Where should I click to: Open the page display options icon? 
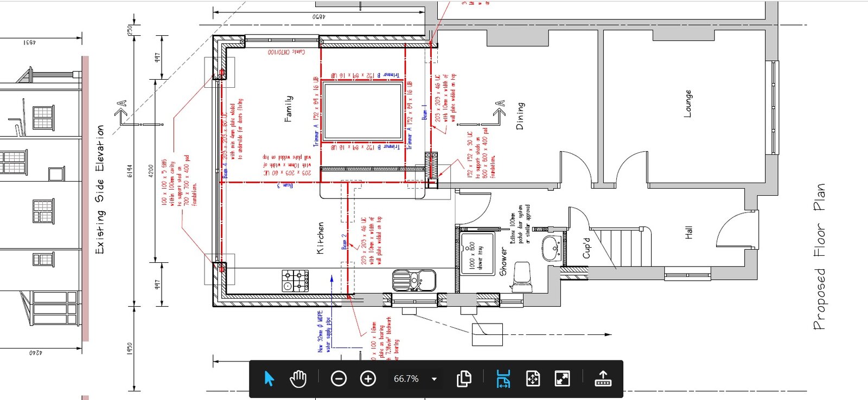464,378
